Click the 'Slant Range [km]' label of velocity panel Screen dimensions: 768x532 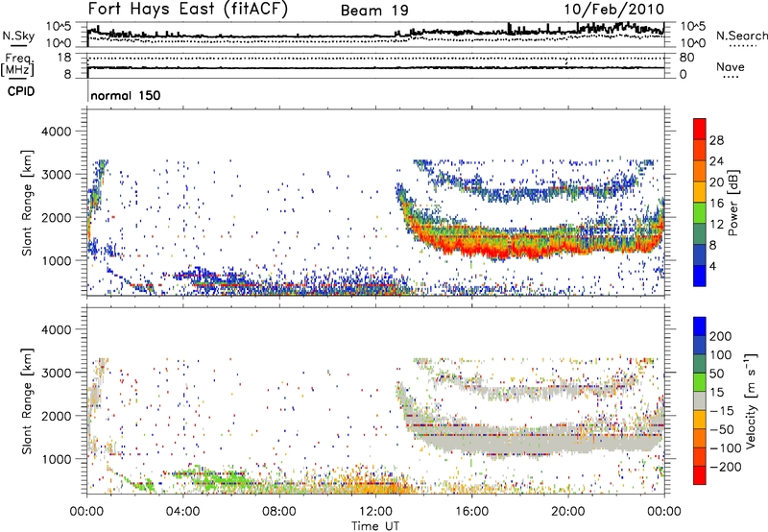(28, 400)
